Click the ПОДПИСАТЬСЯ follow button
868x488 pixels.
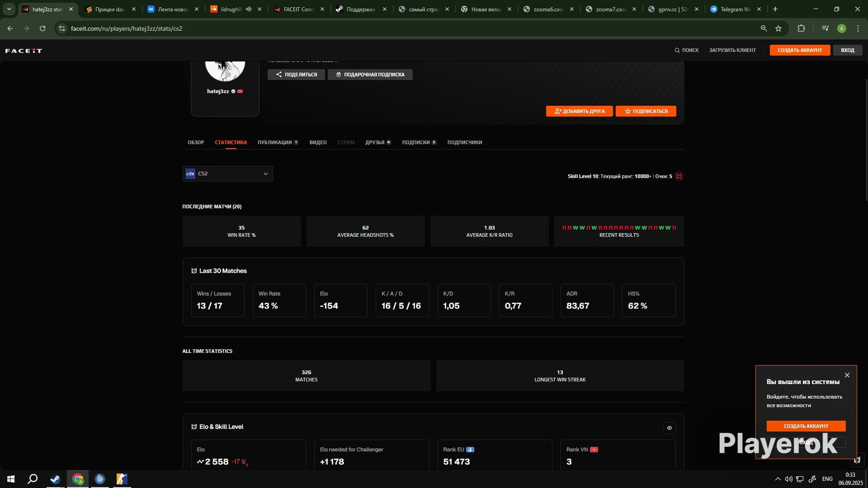point(646,111)
